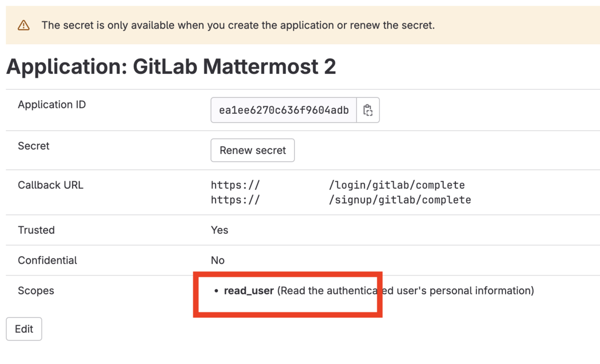The image size is (600, 364).
Task: Open the application Edit button
Action: (x=24, y=329)
